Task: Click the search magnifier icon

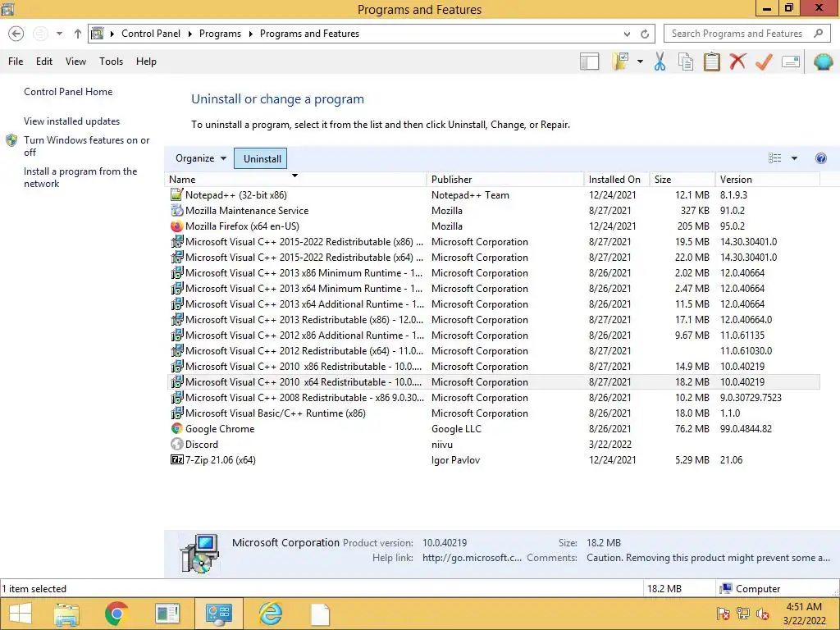Action: [x=818, y=33]
